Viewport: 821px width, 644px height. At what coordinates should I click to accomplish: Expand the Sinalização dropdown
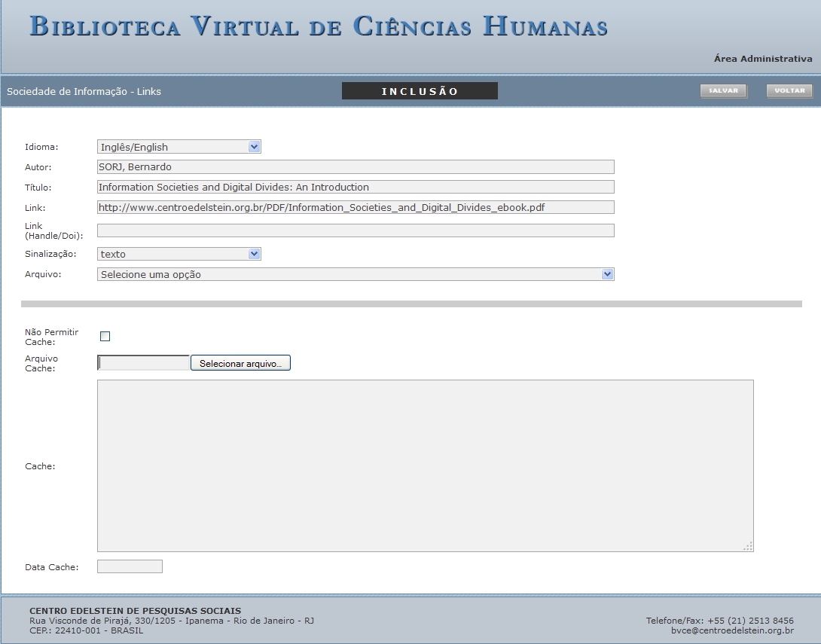pyautogui.click(x=179, y=254)
